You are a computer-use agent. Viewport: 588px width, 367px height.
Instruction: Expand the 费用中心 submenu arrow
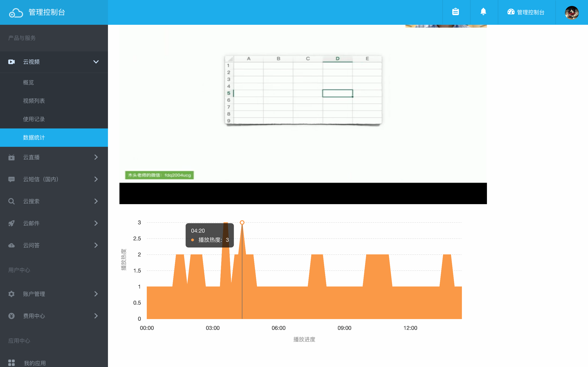96,316
